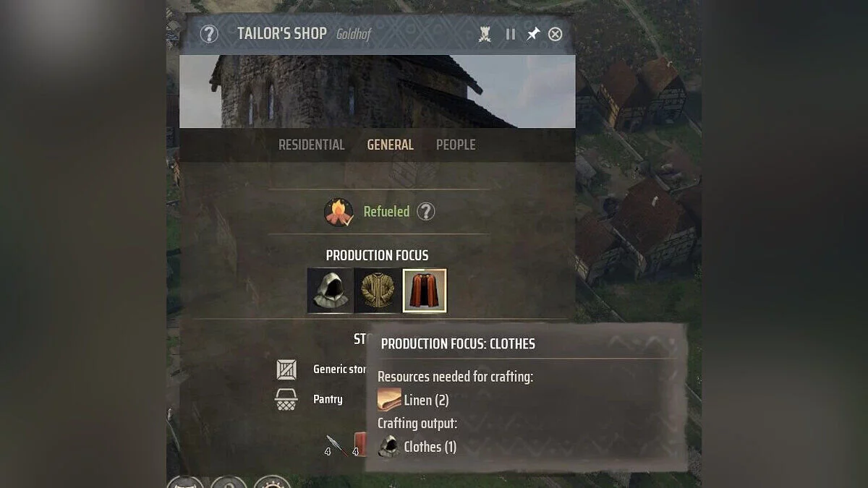The image size is (868, 488).
Task: Choose the padded jacket production focus
Action: 377,291
